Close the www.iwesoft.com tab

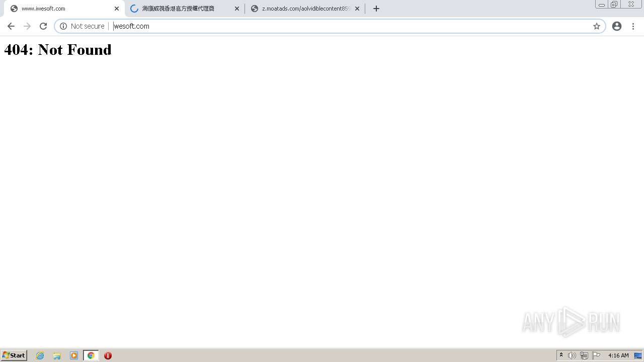click(117, 9)
